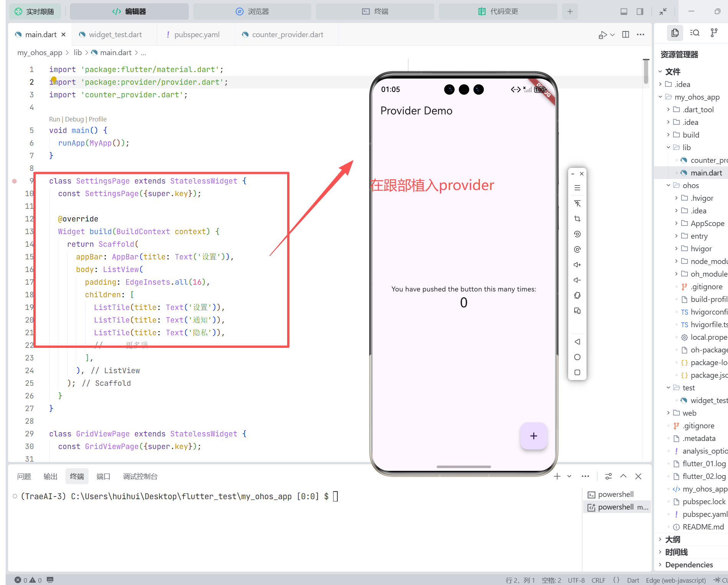Open the new terminal profile dropdown
This screenshot has width=728, height=585.
569,476
